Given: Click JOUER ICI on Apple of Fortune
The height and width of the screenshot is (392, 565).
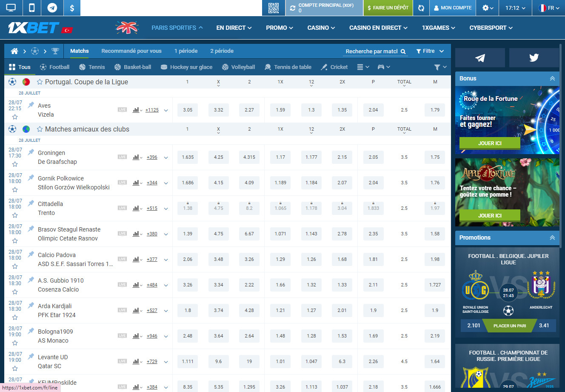Looking at the screenshot, I should pyautogui.click(x=490, y=215).
